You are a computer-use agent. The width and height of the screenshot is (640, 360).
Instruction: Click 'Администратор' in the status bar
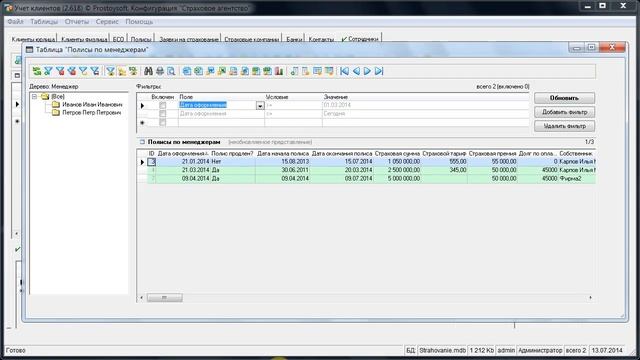[540, 350]
